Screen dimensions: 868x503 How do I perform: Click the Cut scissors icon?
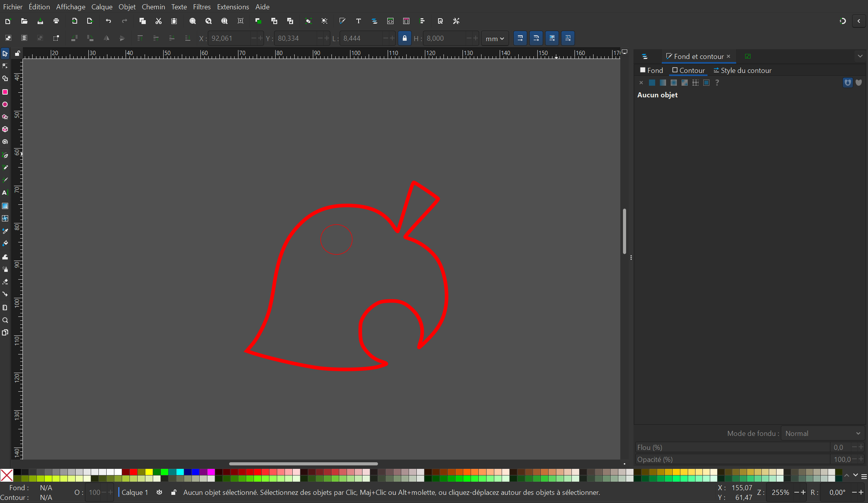coord(158,21)
